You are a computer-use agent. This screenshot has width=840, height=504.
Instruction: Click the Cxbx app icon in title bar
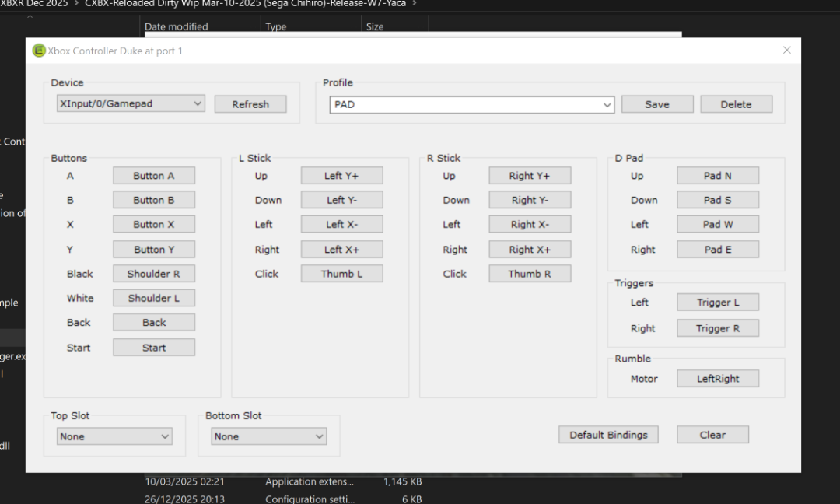coord(39,51)
